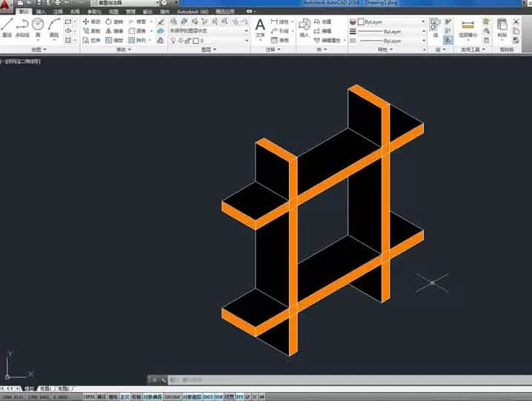Switch to the Model (模型) layout tab

pos(30,388)
